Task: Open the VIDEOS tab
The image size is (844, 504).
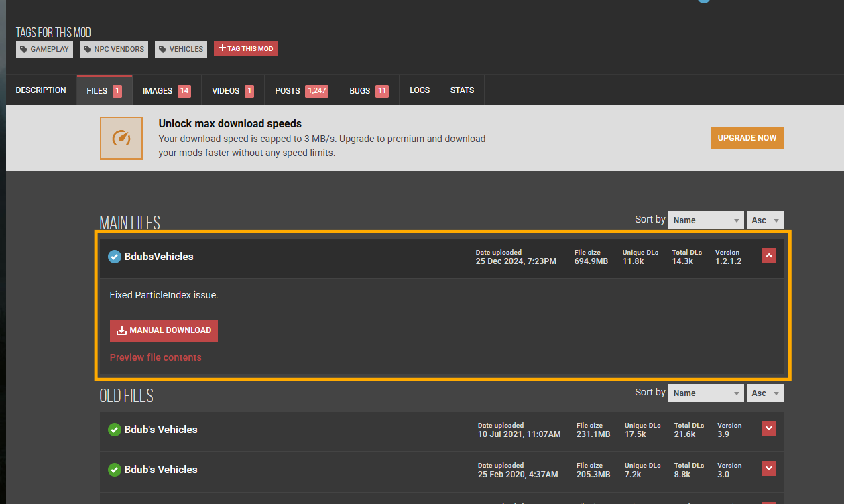Action: click(233, 90)
